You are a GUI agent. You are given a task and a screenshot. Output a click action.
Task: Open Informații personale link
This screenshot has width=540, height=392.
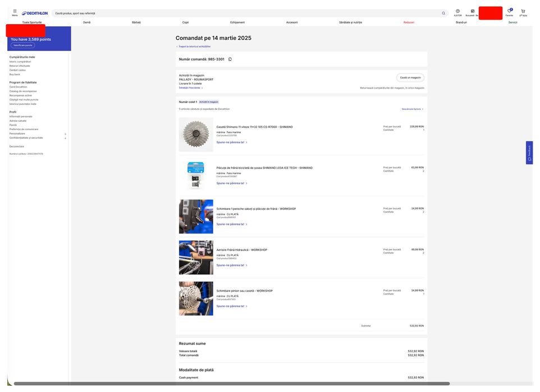point(21,116)
